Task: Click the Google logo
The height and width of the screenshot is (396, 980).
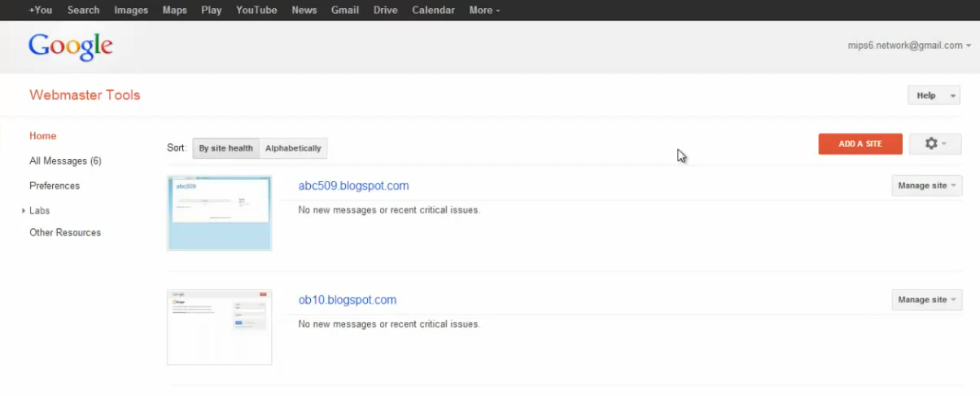Action: [x=70, y=46]
